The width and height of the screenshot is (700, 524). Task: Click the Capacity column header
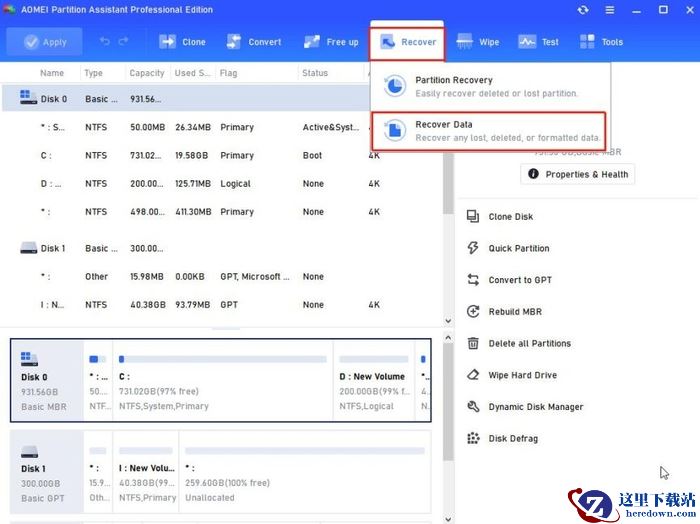pos(147,73)
